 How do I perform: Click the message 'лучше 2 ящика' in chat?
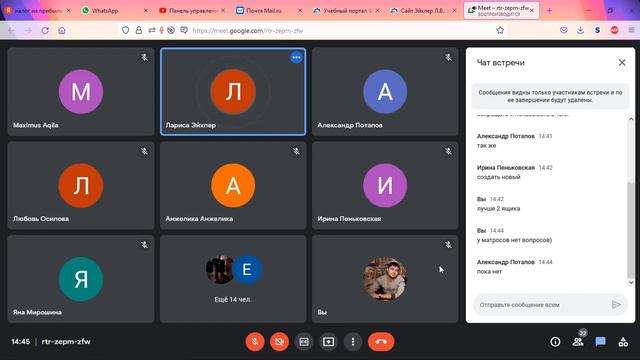(498, 209)
